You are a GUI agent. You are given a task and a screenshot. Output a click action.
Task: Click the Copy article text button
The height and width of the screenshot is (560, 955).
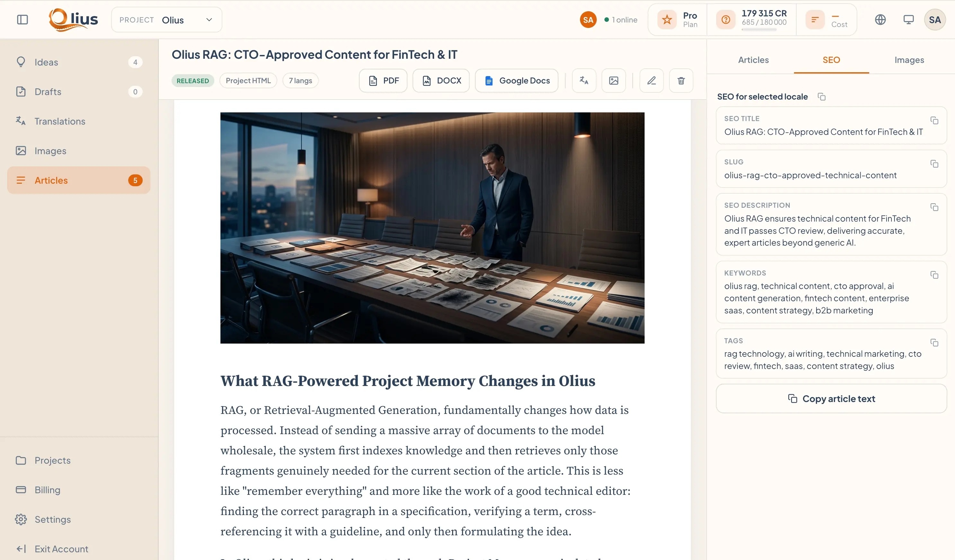(831, 399)
